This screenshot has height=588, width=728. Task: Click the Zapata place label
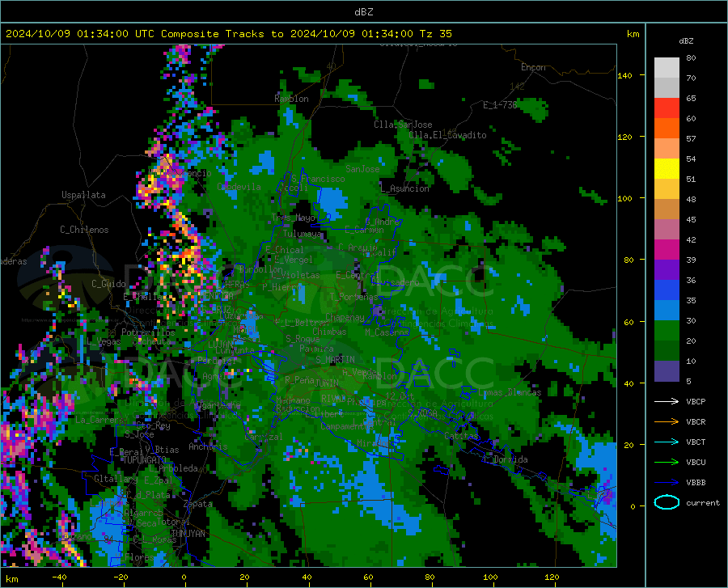(198, 504)
